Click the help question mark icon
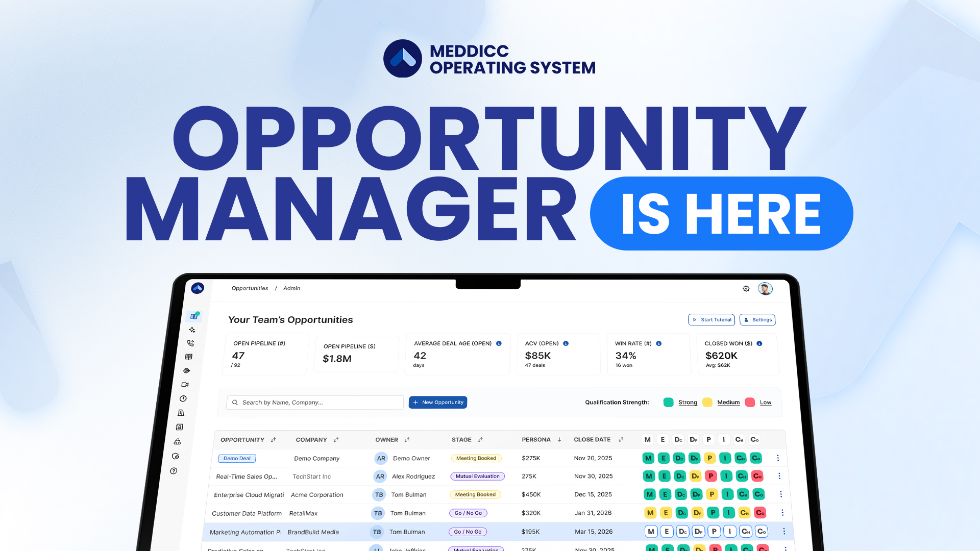980x551 pixels. click(x=174, y=471)
